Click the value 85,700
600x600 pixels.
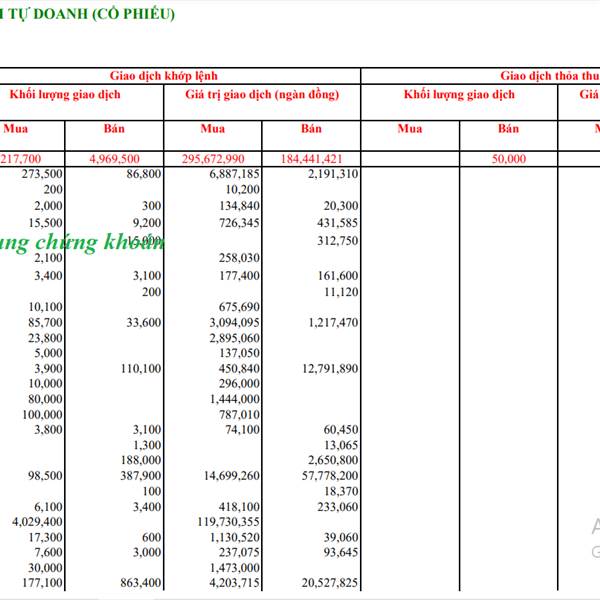(46, 323)
